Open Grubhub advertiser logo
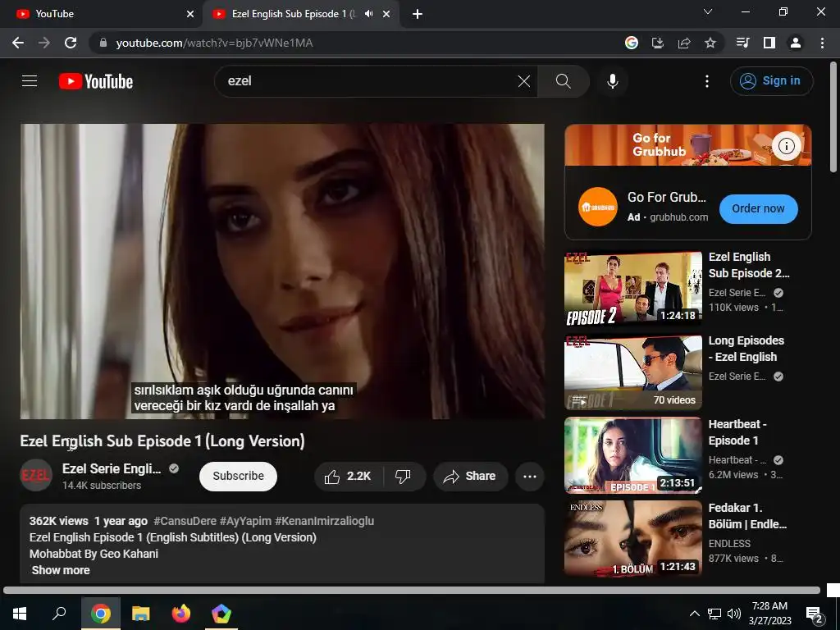840x630 pixels. (x=598, y=207)
